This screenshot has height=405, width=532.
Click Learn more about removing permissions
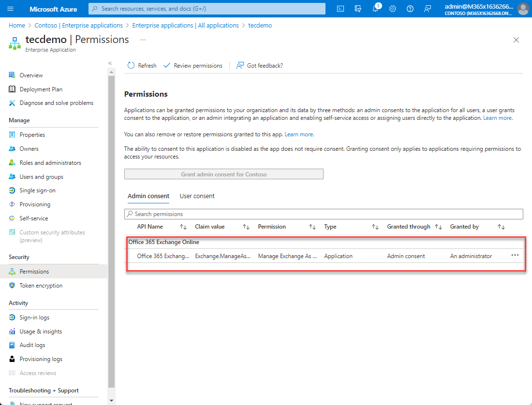pyautogui.click(x=299, y=134)
